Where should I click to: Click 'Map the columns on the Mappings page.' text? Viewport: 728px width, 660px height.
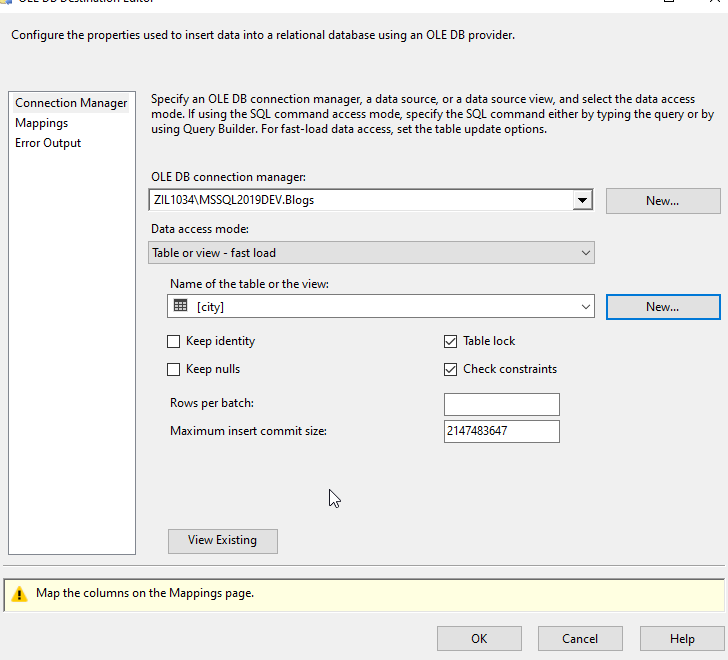145,593
